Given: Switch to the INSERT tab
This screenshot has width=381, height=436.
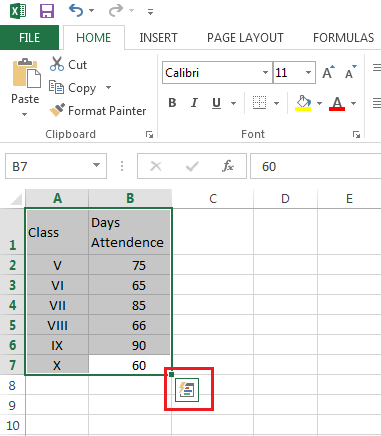Looking at the screenshot, I should click(x=158, y=38).
